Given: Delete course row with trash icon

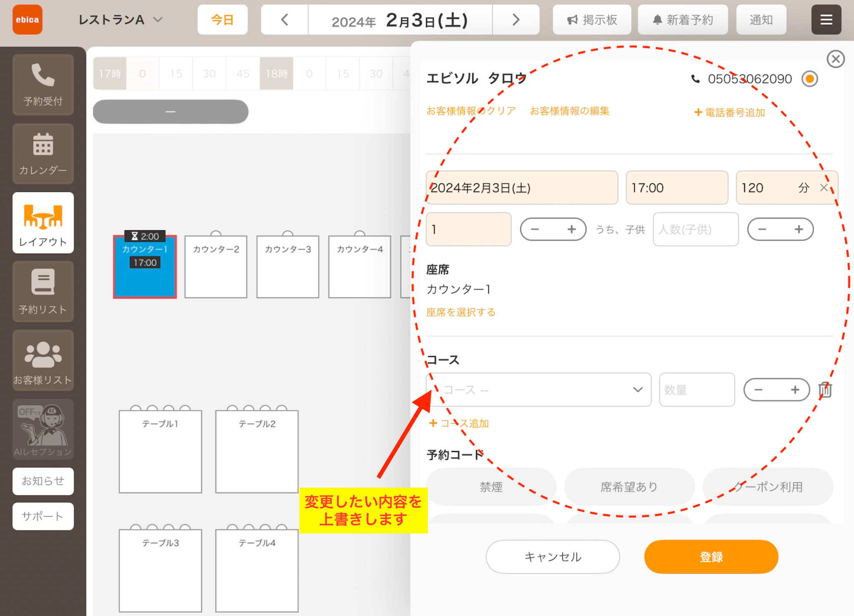Looking at the screenshot, I should 825,390.
